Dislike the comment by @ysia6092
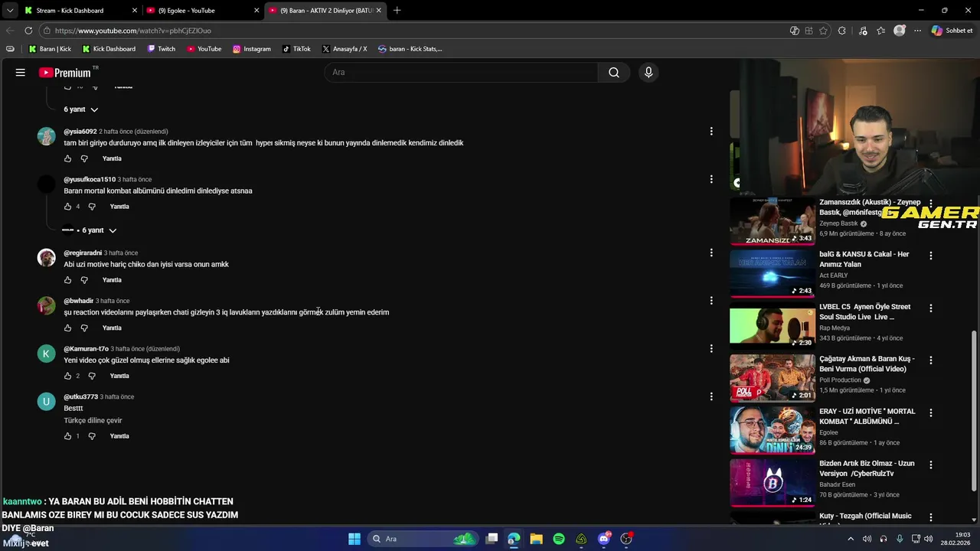 [x=84, y=159]
